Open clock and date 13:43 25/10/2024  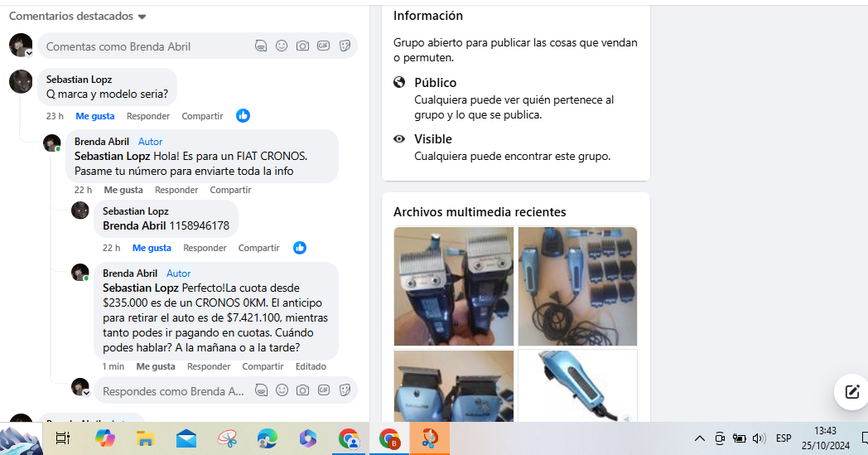(826, 438)
